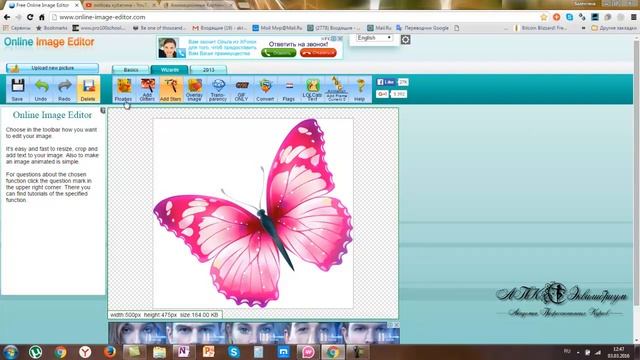Viewport: 640px width, 360px height.
Task: Open the Floaties wizard
Action: [123, 89]
